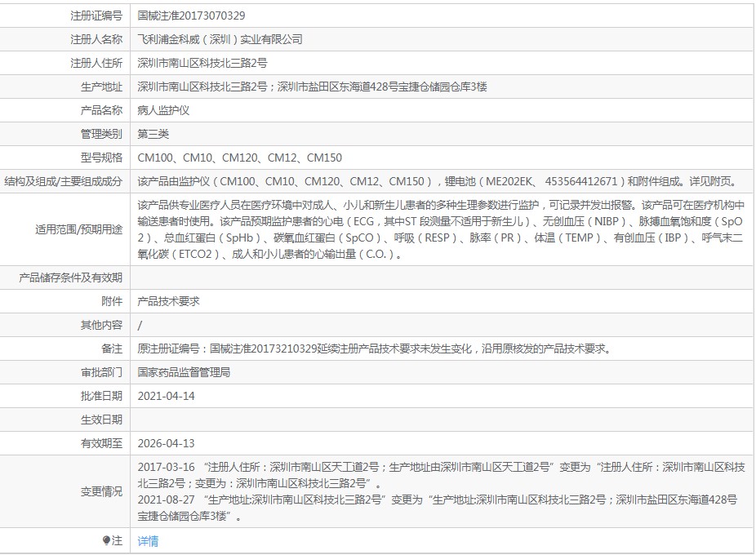Select the 注册人住所 address value

tap(202, 63)
